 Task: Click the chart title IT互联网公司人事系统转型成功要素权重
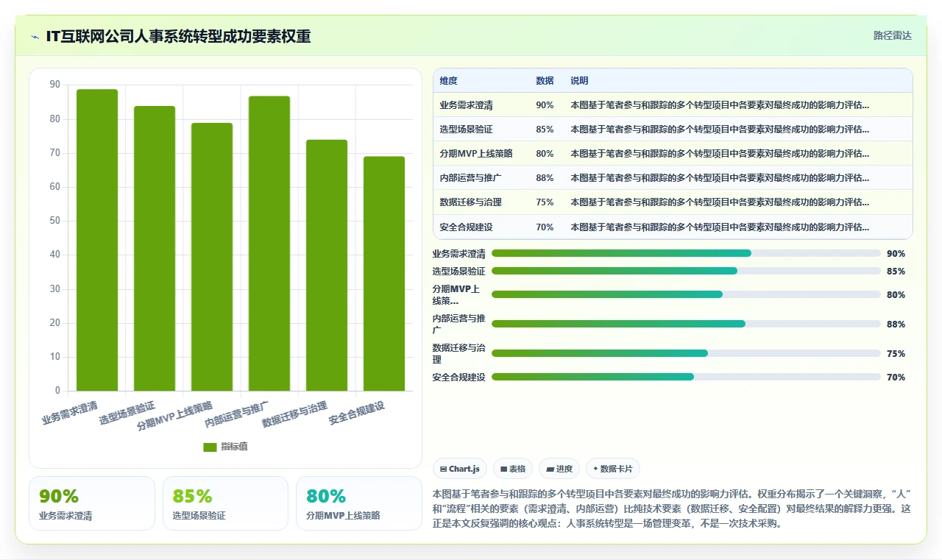(x=178, y=36)
